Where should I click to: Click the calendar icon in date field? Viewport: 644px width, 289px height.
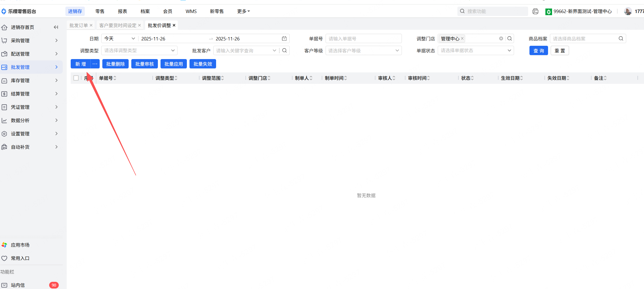pyautogui.click(x=284, y=39)
